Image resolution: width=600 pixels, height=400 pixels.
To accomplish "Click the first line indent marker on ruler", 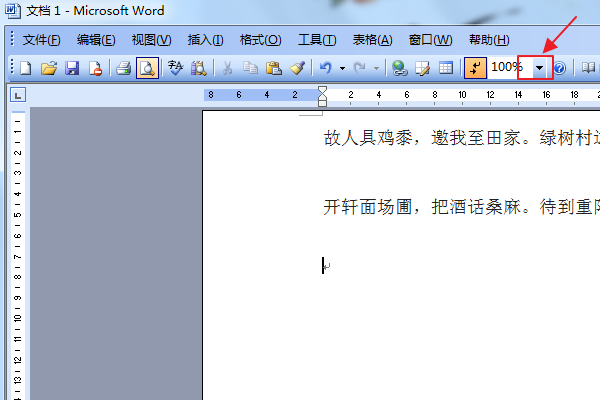I will click(323, 90).
